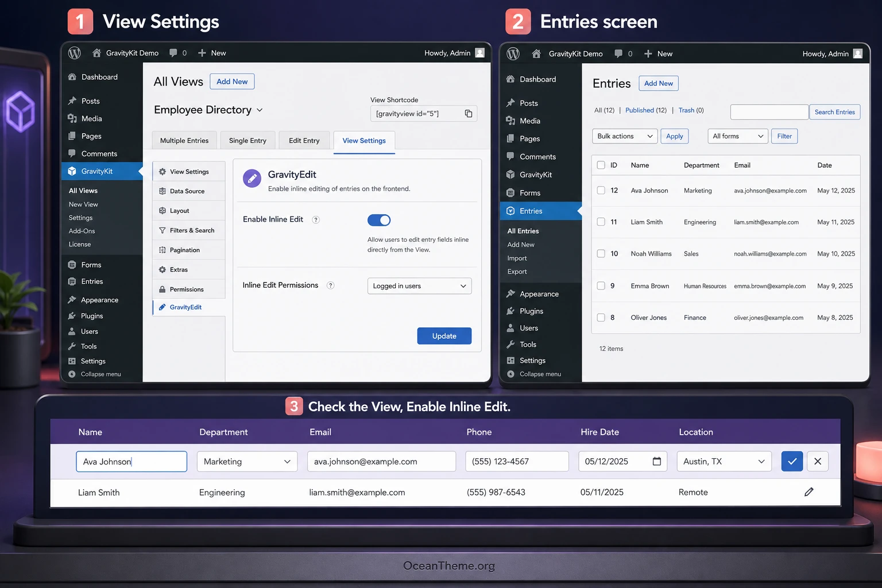Click the Filter button beside All forms

[784, 136]
